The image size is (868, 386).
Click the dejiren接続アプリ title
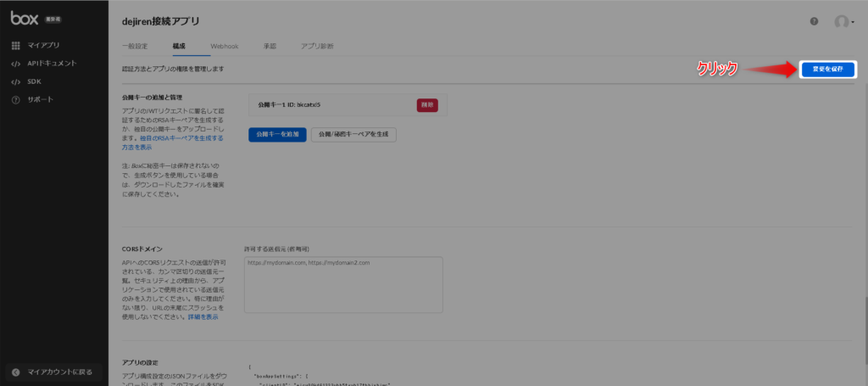click(x=160, y=21)
